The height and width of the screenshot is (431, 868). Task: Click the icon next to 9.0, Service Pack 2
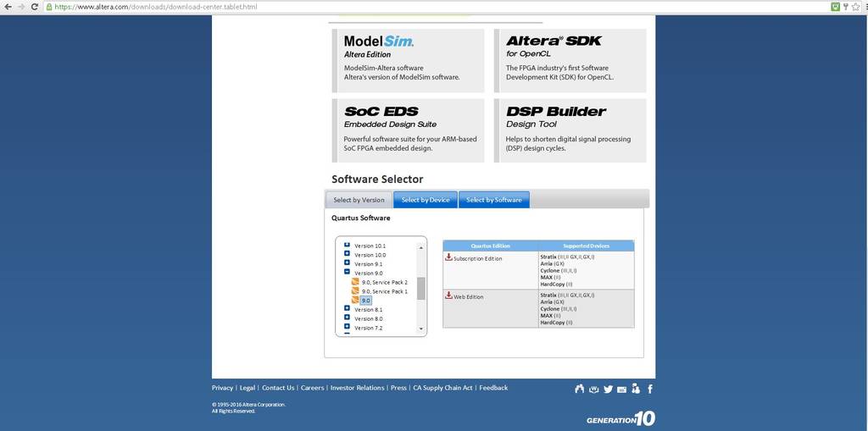356,282
